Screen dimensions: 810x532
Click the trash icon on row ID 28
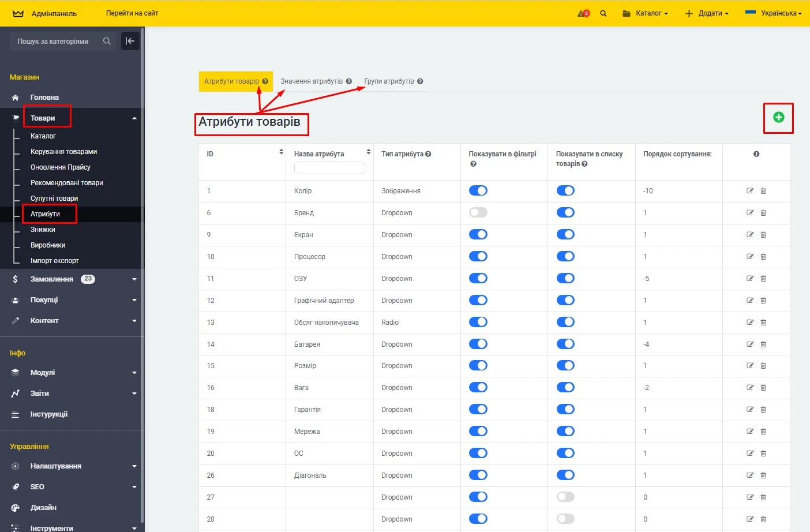pos(763,519)
